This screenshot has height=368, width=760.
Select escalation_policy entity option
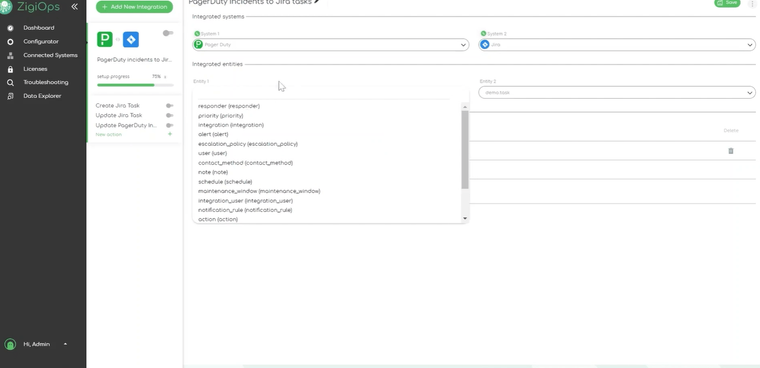click(x=248, y=144)
